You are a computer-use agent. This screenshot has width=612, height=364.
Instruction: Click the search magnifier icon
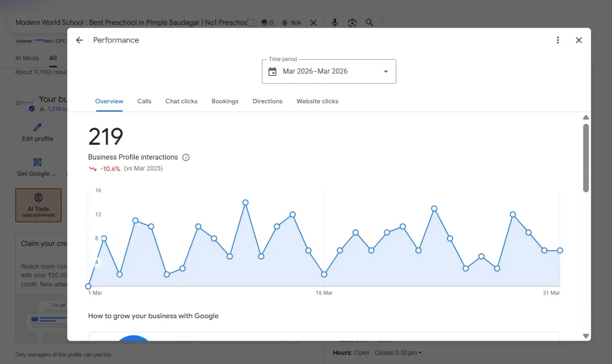point(370,22)
